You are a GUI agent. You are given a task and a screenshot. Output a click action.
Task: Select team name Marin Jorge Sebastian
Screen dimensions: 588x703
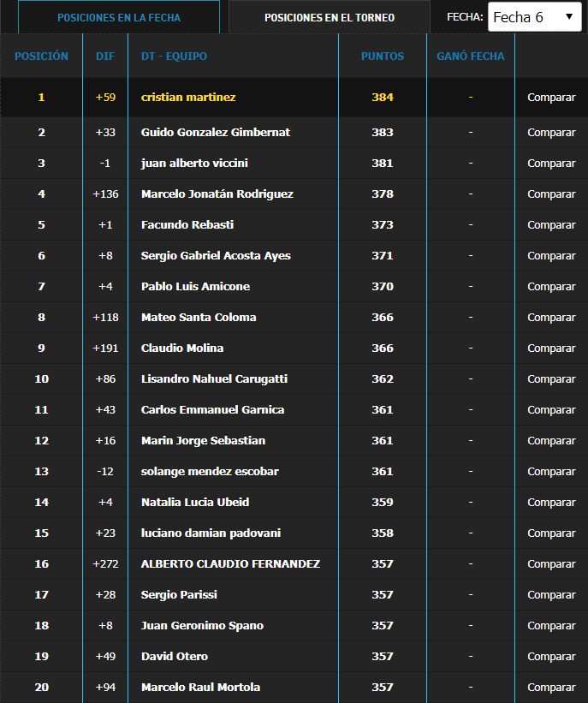(x=203, y=441)
